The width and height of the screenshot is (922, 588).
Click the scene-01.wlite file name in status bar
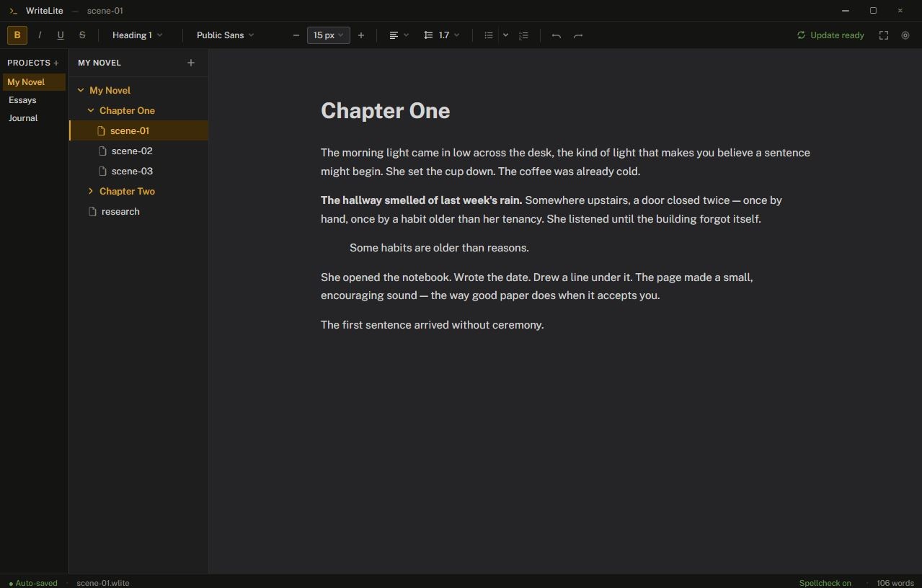(x=103, y=583)
